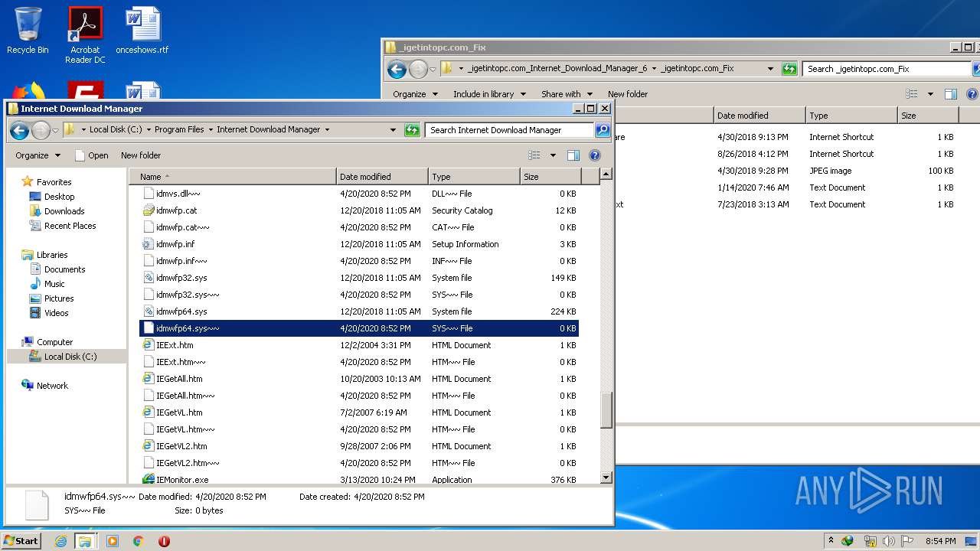This screenshot has width=980, height=551.
Task: Select Computer in navigation pane
Action: [x=54, y=342]
